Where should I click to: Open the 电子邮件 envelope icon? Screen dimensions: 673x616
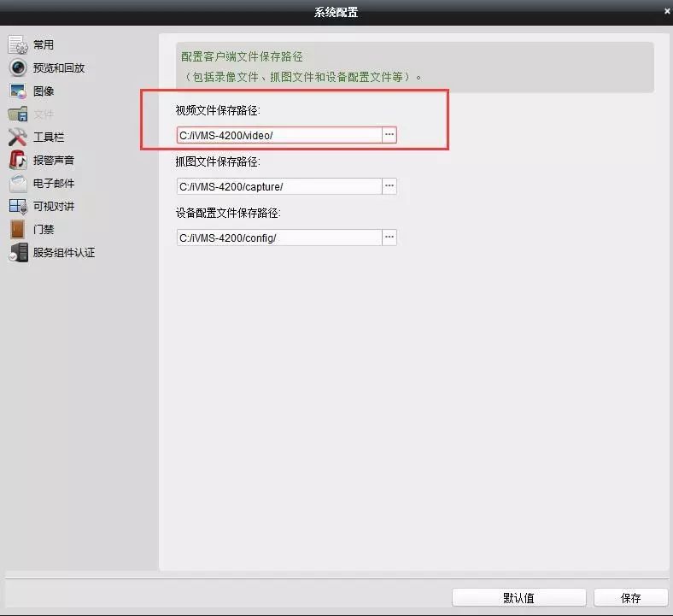(18, 183)
